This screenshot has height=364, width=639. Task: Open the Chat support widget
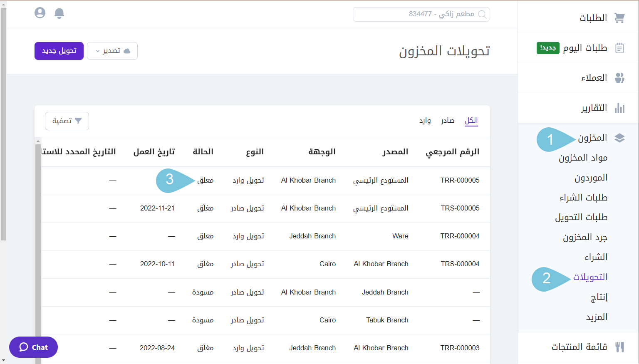(x=33, y=347)
